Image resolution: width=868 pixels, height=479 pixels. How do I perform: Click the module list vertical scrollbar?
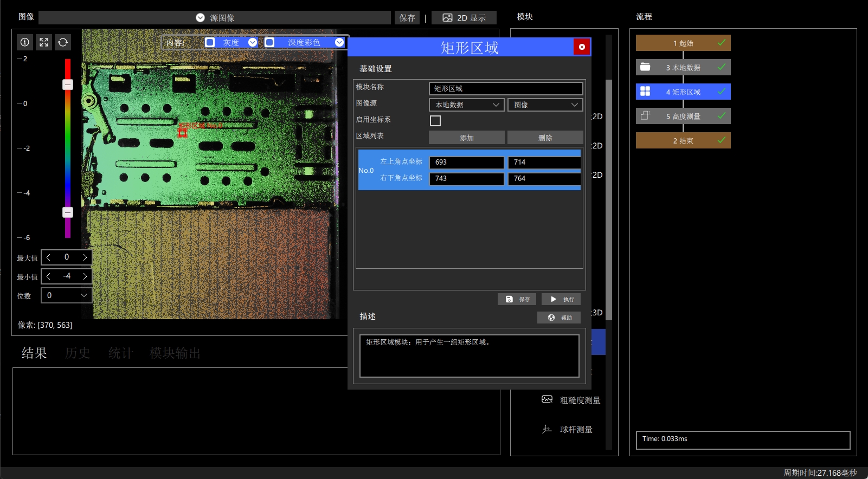click(609, 200)
